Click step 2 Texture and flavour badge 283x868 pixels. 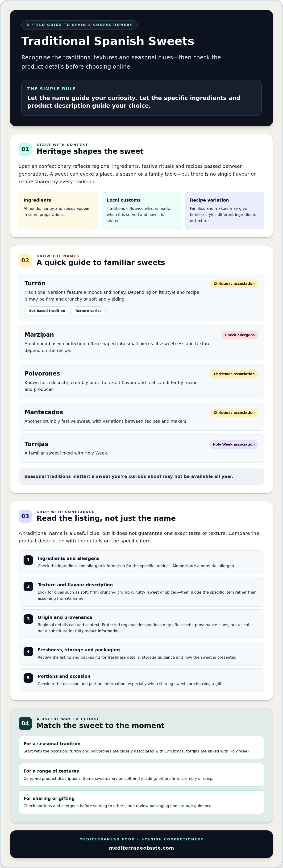28,586
